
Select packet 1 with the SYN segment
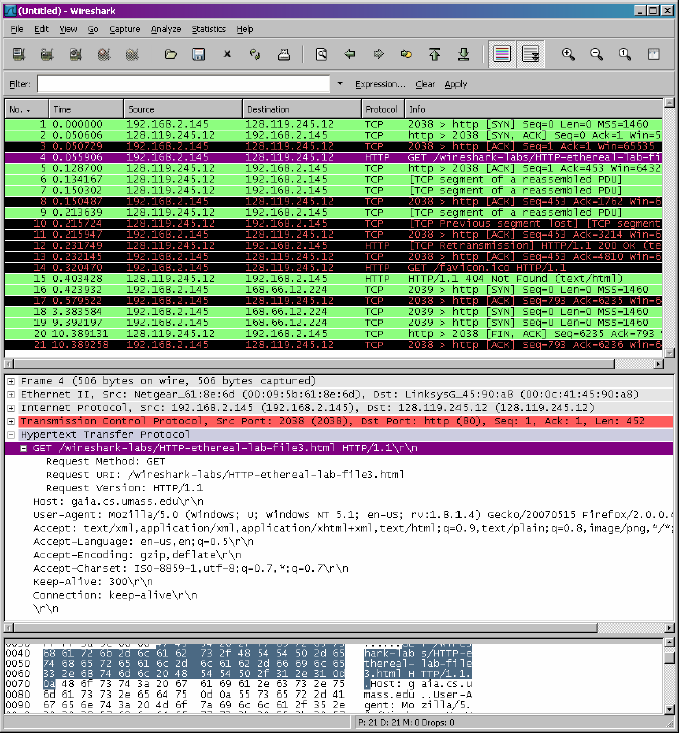(x=334, y=124)
